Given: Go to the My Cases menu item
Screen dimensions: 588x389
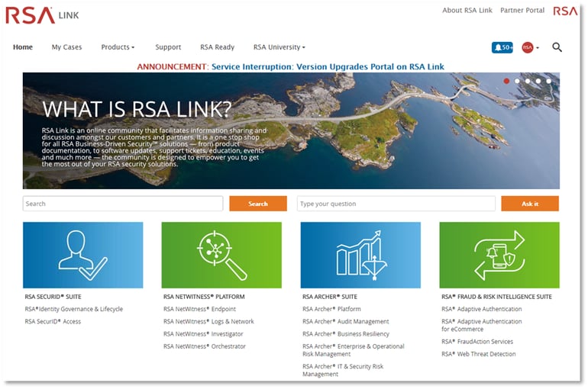Looking at the screenshot, I should [x=66, y=47].
